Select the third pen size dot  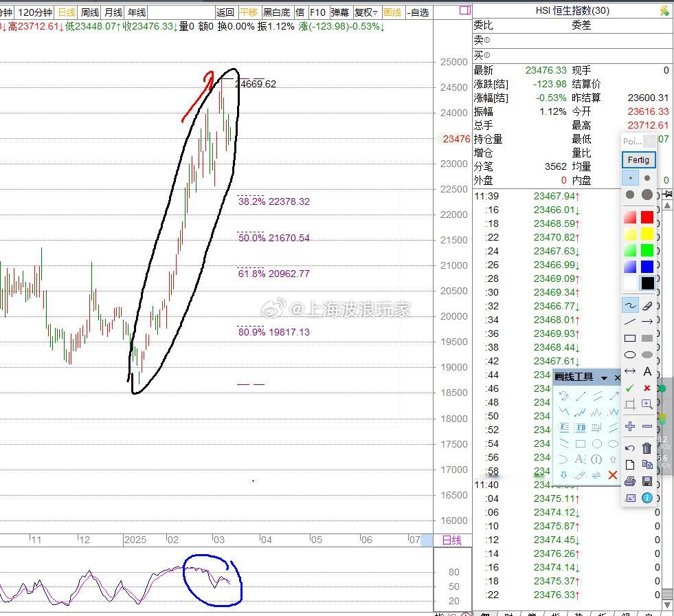pos(630,195)
